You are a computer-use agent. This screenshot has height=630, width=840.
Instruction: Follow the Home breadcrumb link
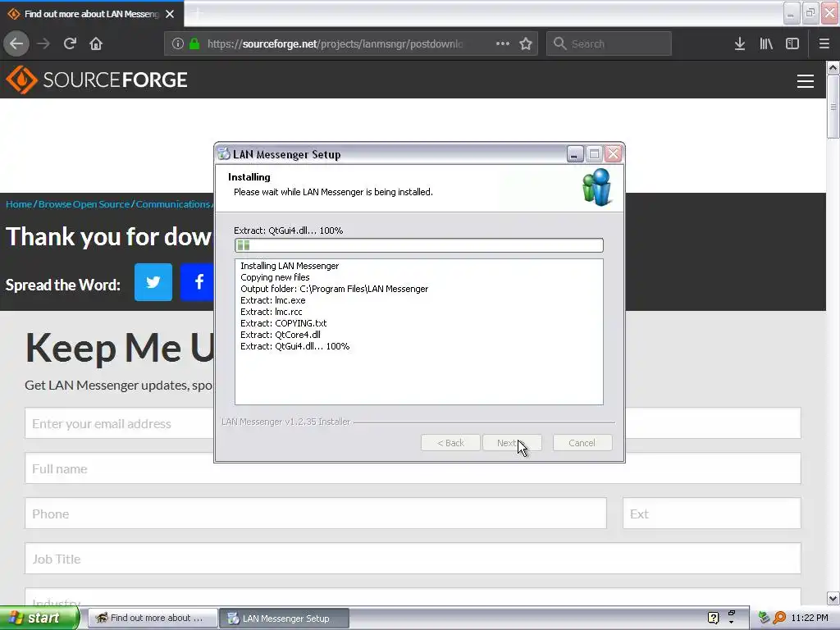click(x=19, y=204)
